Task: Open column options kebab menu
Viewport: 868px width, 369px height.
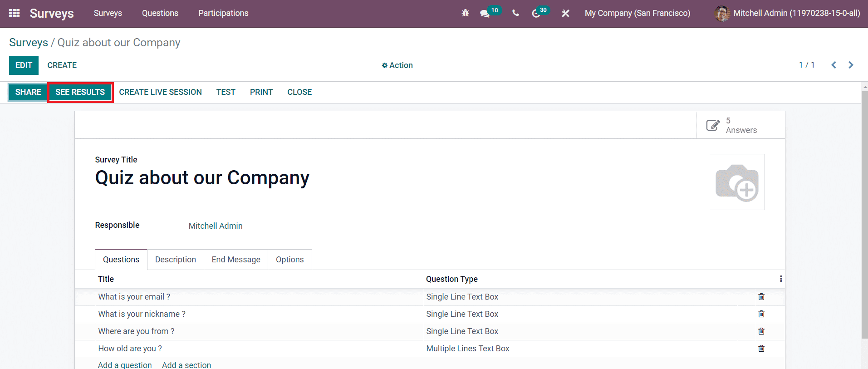Action: (780, 279)
